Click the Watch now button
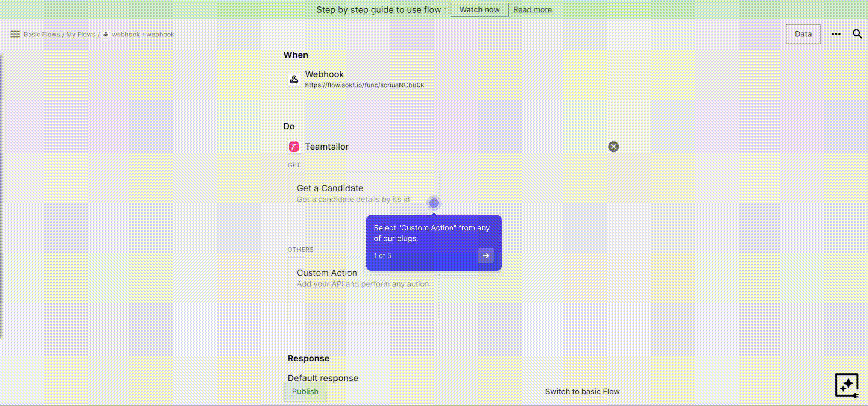This screenshot has height=406, width=868. point(480,10)
